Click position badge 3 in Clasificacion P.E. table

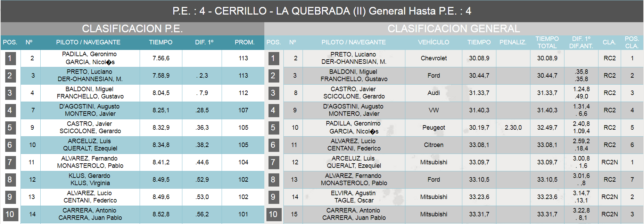click(x=10, y=93)
